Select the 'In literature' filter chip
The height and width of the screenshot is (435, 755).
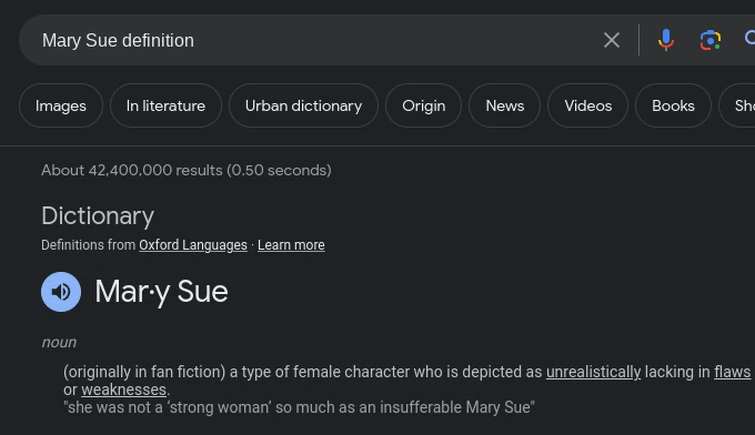pos(166,106)
